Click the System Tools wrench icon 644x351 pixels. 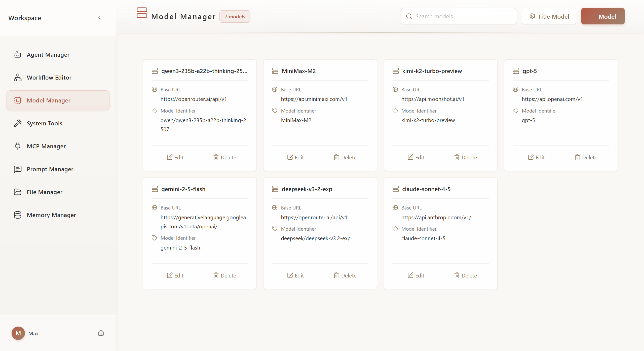[x=18, y=123]
